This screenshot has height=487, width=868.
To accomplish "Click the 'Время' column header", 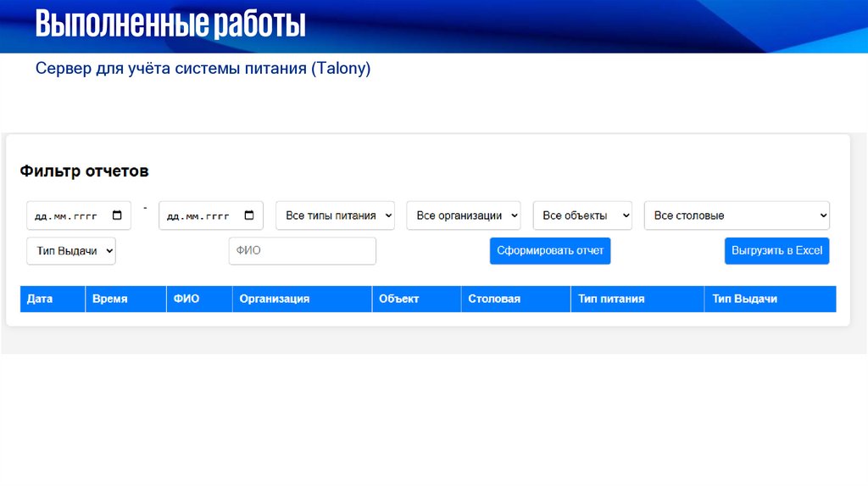I will point(125,299).
